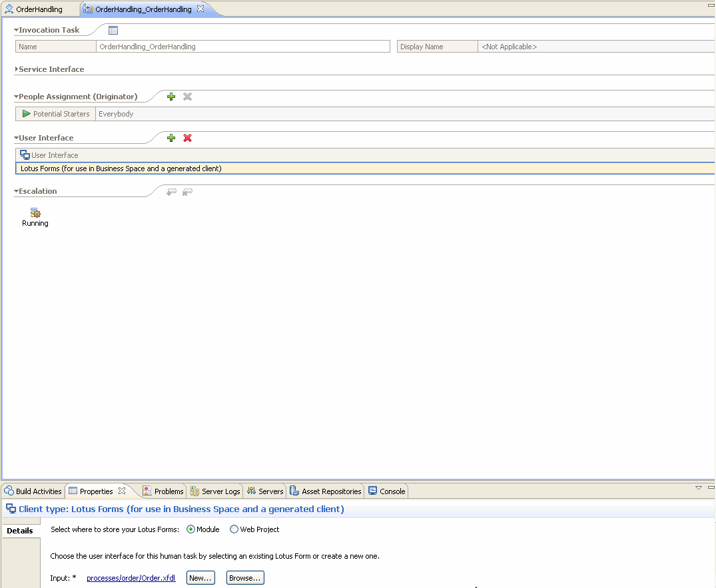Viewport: 716px width, 588px height.
Task: Click the New... button for Lotus Form
Action: [200, 578]
